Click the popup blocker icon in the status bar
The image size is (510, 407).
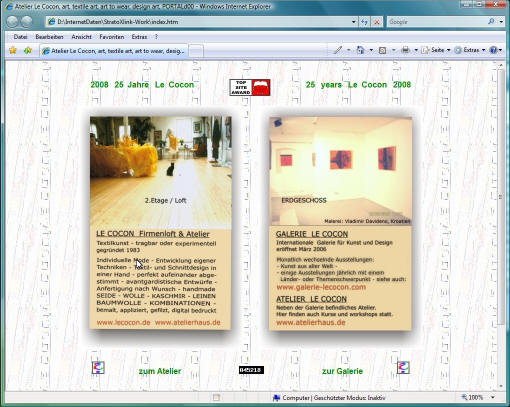pos(216,397)
